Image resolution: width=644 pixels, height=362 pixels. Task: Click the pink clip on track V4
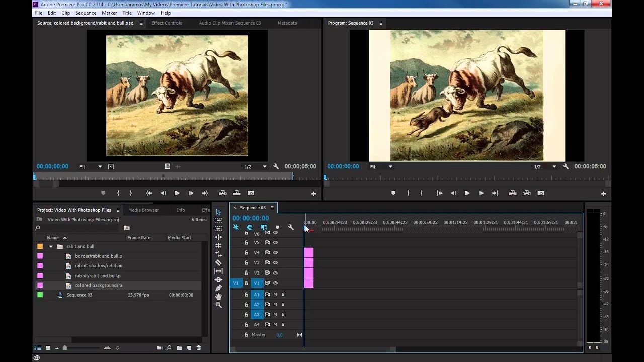point(309,252)
